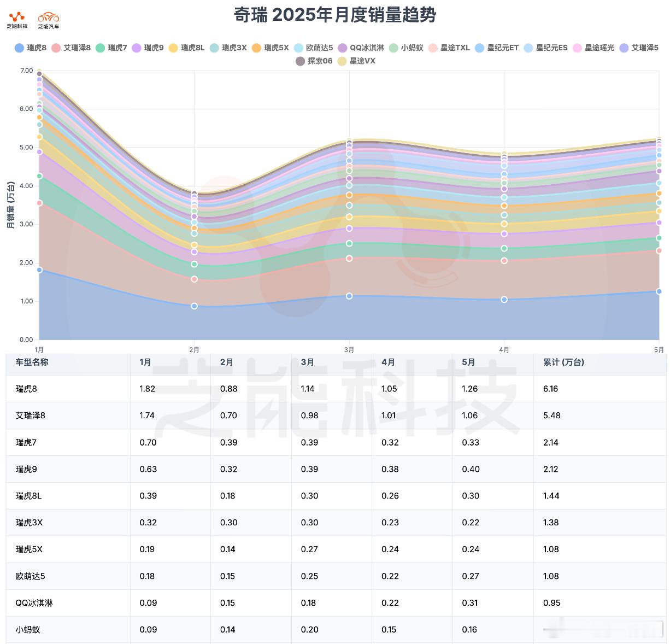670x644 pixels.
Task: Click the 1.38 cumulative value for 瑞虎3X
Action: coord(551,523)
